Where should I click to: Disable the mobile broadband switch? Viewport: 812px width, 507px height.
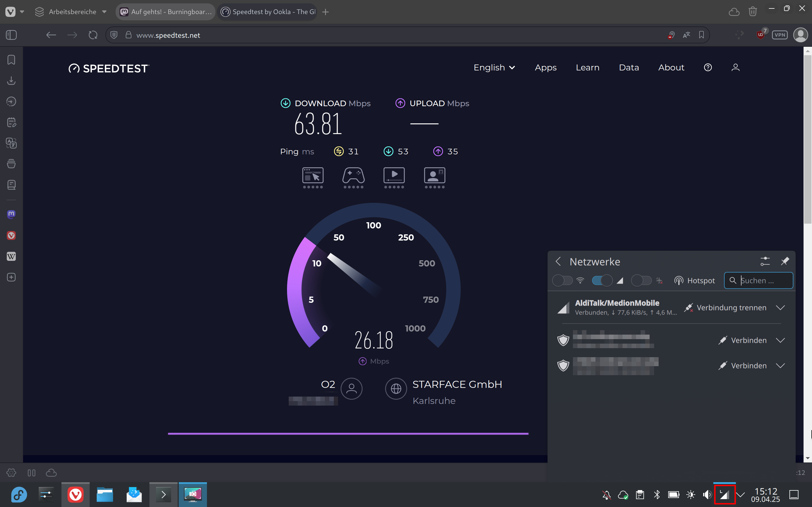602,280
